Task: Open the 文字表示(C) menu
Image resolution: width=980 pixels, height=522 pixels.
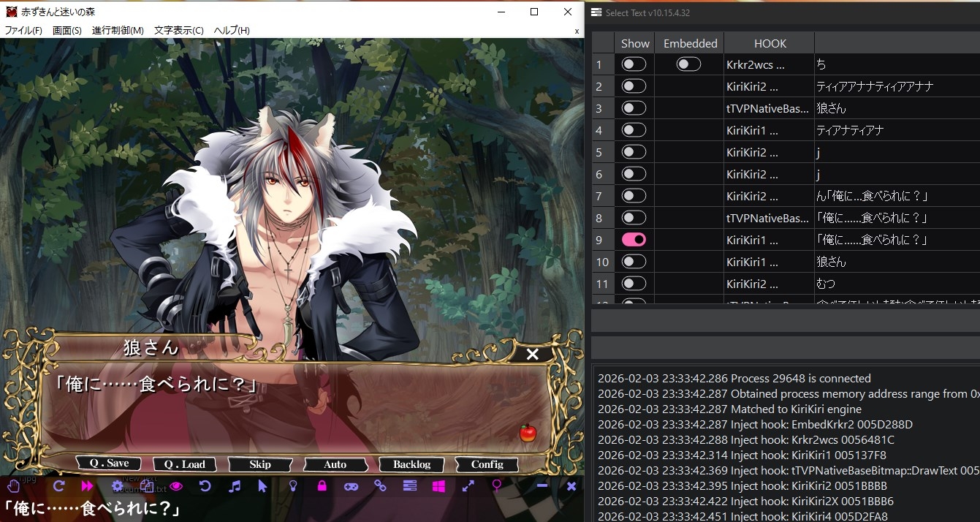Action: 179,31
